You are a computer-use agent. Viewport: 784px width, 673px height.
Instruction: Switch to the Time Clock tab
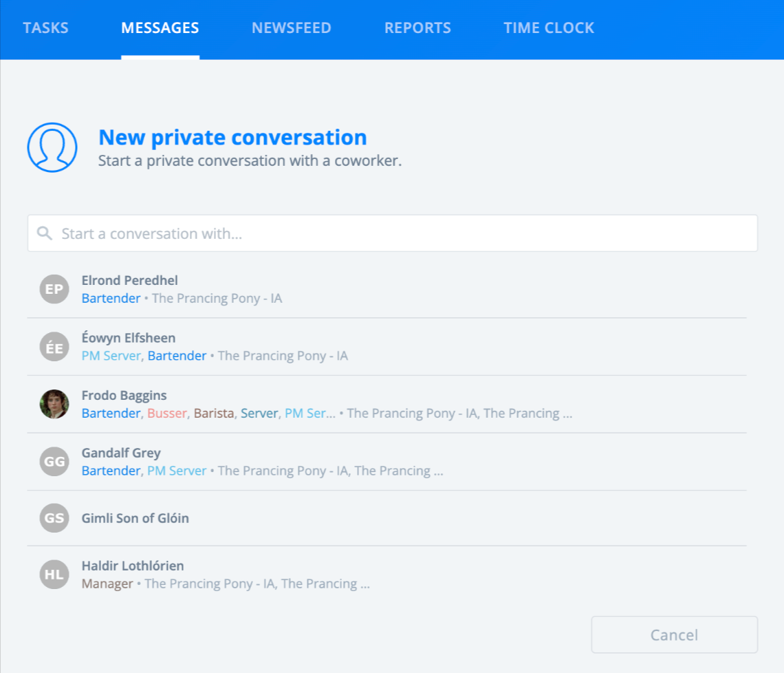[549, 28]
